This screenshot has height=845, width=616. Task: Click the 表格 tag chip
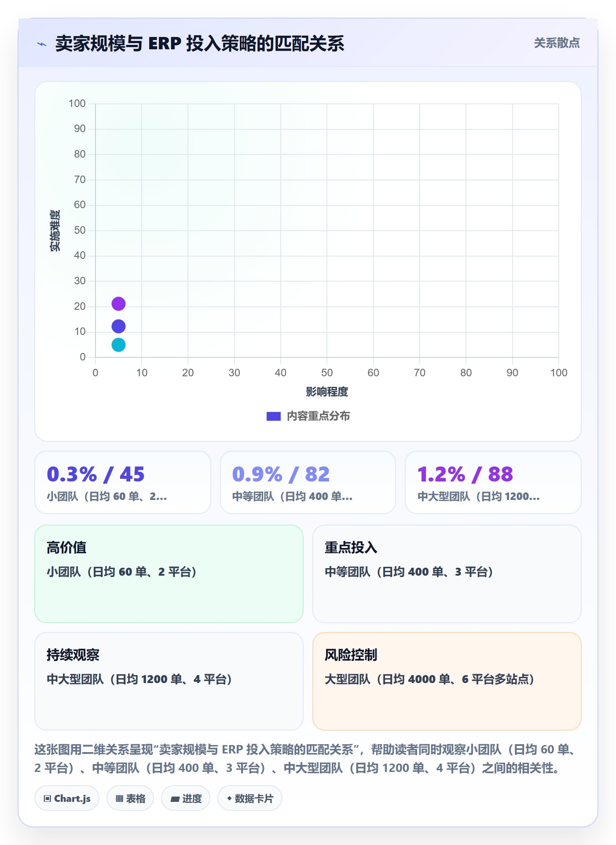click(130, 798)
